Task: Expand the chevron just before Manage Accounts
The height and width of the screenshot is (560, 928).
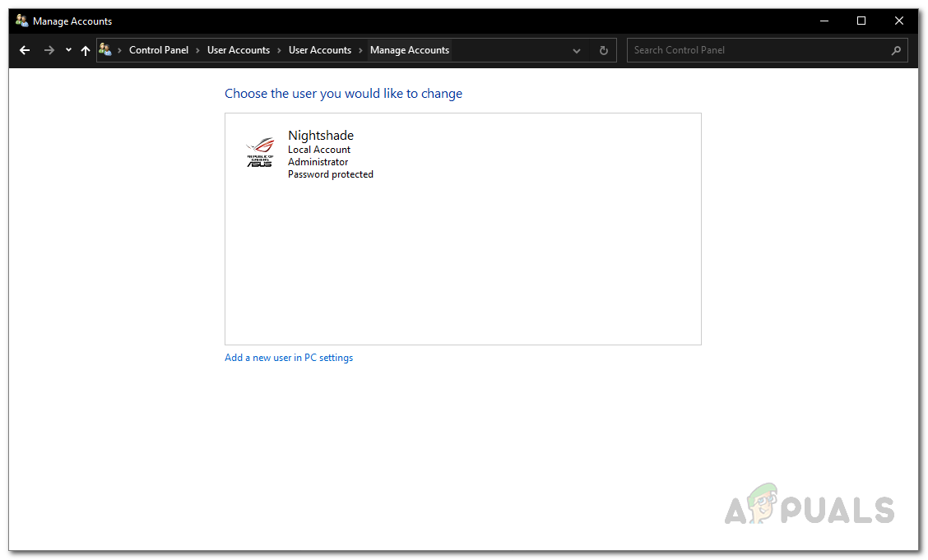Action: coord(361,50)
